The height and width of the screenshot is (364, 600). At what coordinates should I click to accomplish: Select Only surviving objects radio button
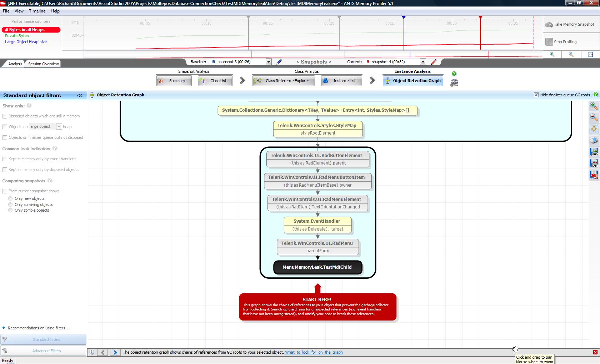coord(10,204)
